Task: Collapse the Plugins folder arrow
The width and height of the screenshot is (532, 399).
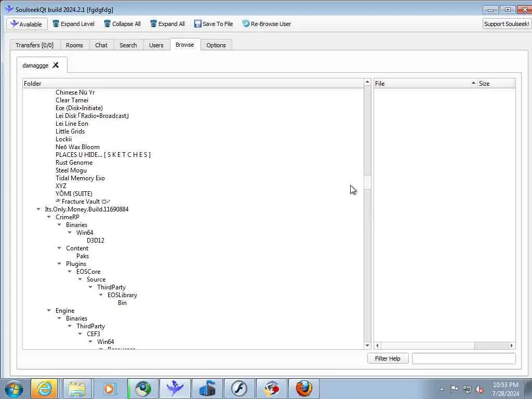Action: pos(59,263)
